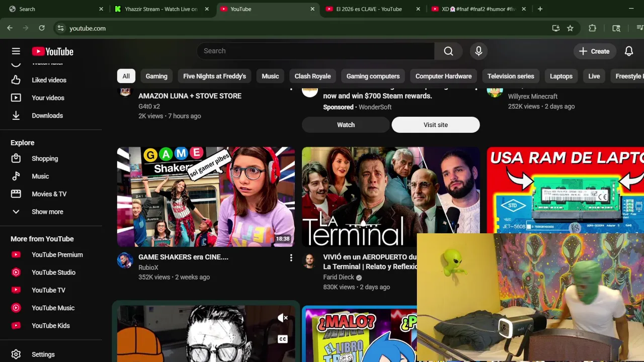Screen dimensions: 644x362
Task: Select the Live filter chip
Action: pos(594,76)
